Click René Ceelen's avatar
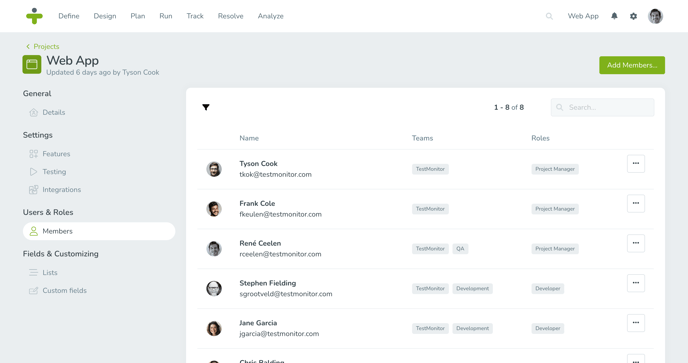The height and width of the screenshot is (363, 688). [x=214, y=248]
